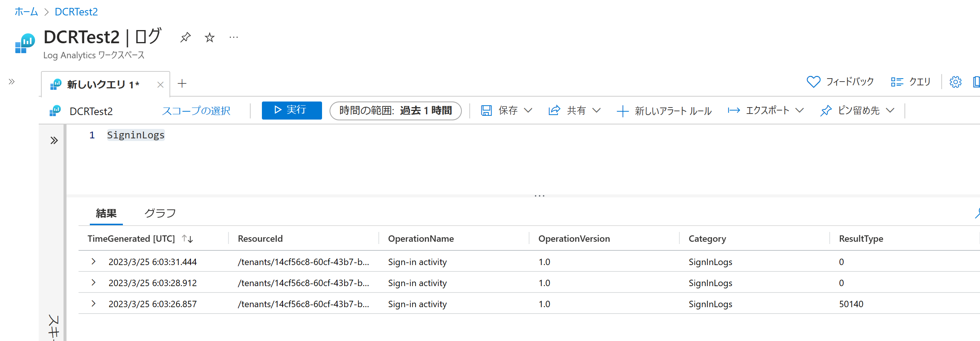Image resolution: width=980 pixels, height=341 pixels.
Task: Expand the left navigation menu chevrons
Action: point(11,82)
